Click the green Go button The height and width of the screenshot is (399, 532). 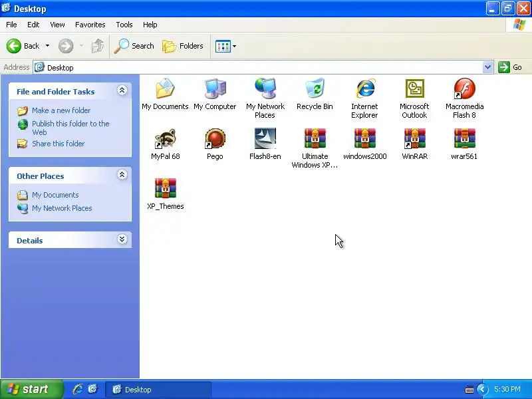click(x=510, y=67)
